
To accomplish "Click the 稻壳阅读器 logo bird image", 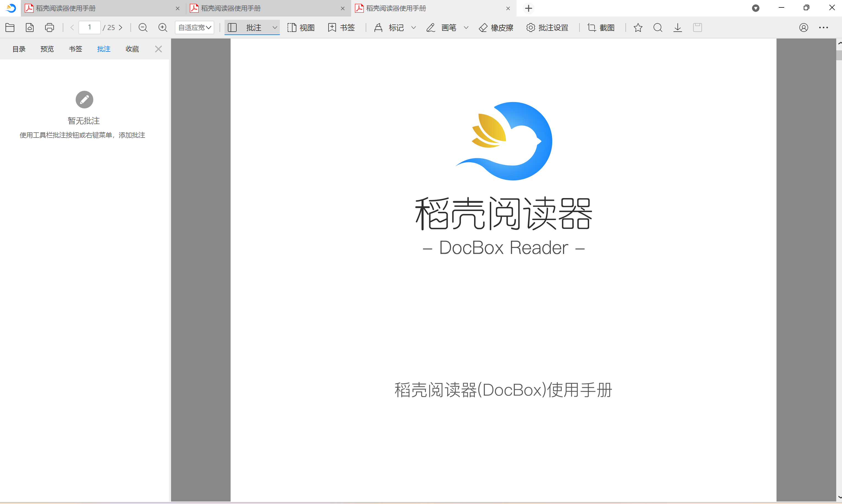I will click(504, 141).
